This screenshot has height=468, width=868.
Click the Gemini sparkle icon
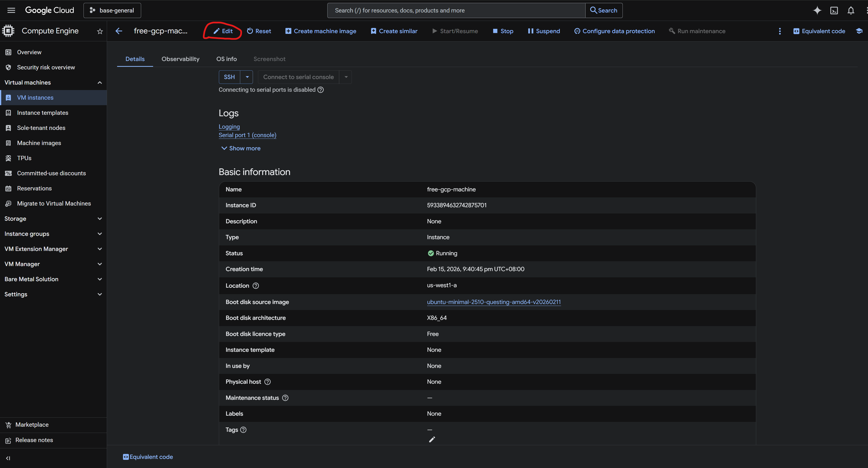817,11
